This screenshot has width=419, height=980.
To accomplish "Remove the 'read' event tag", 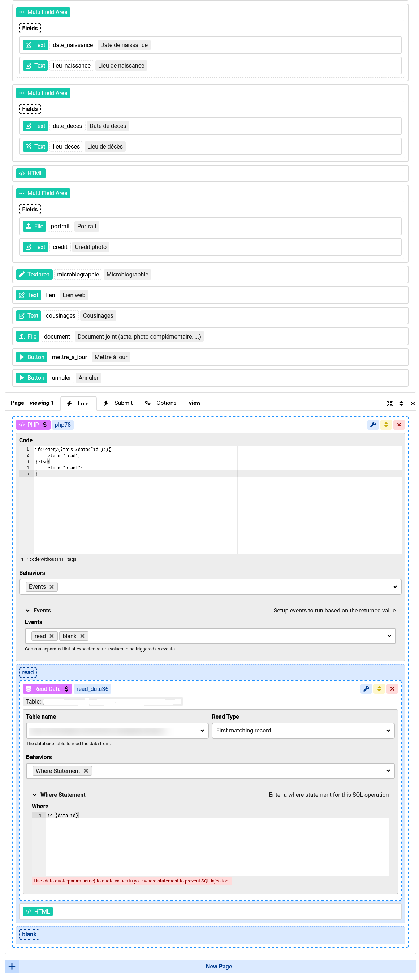I will pos(52,636).
